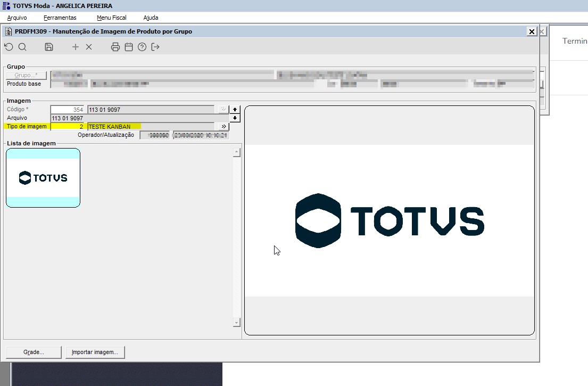Screen dimensions: 588x386
Task: Click the Código description field 113 01 9097
Action: coord(151,110)
